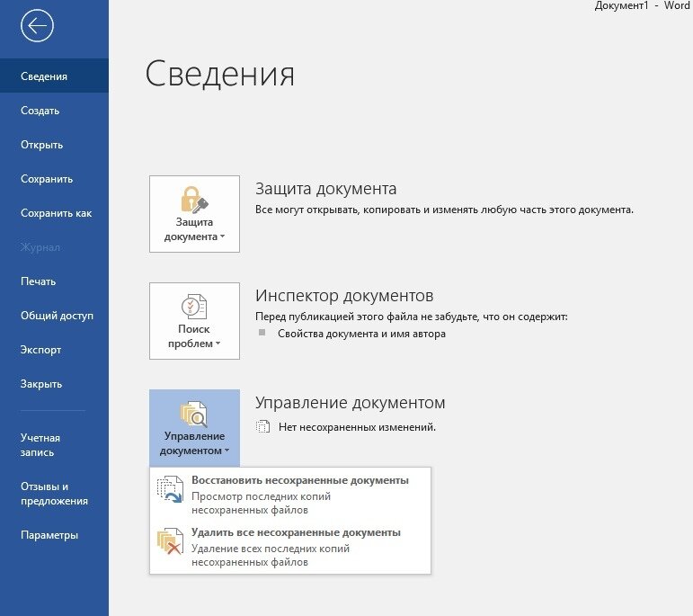Click the Защита документа section heading

pos(325,189)
